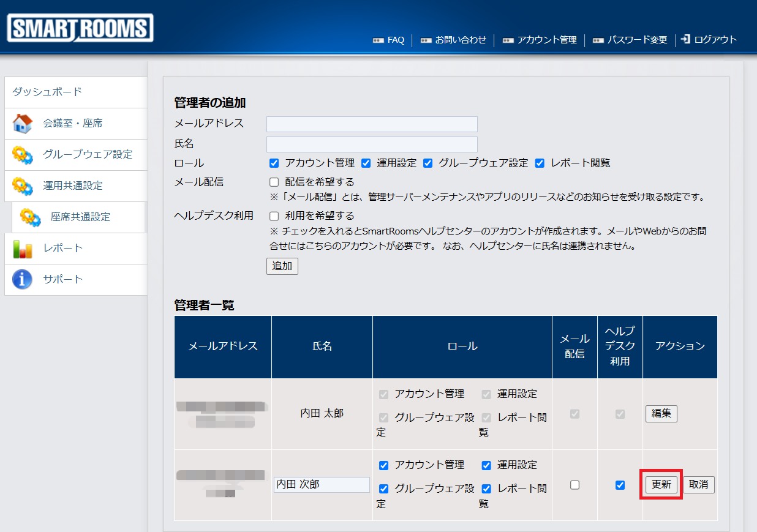Open the FAQ link in header
The image size is (757, 532).
pyautogui.click(x=396, y=40)
